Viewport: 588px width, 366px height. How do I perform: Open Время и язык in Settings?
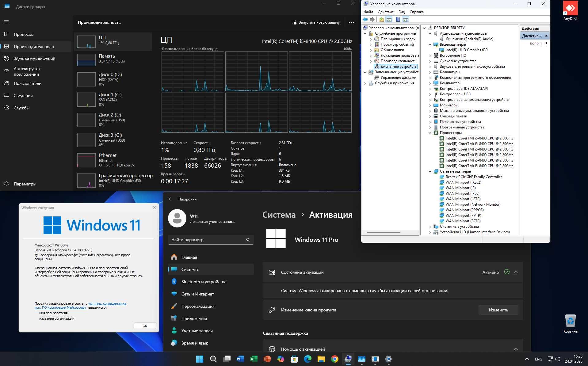[211, 343]
